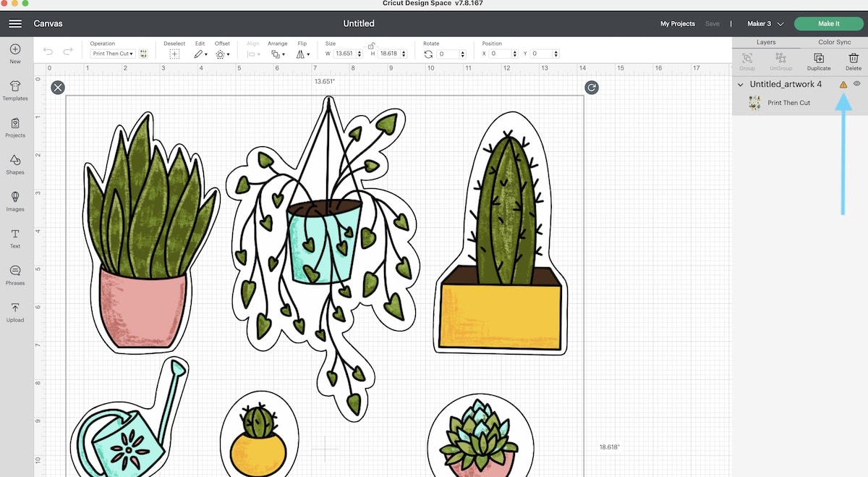This screenshot has width=868, height=477.
Task: Click the warning triangle on Untitled_artwork 4
Action: pos(843,85)
